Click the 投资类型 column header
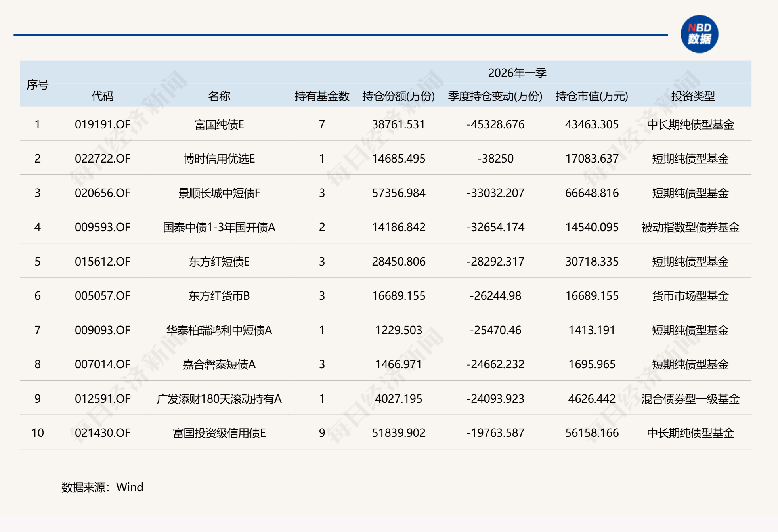Viewport: 778px width, 532px height. [694, 96]
